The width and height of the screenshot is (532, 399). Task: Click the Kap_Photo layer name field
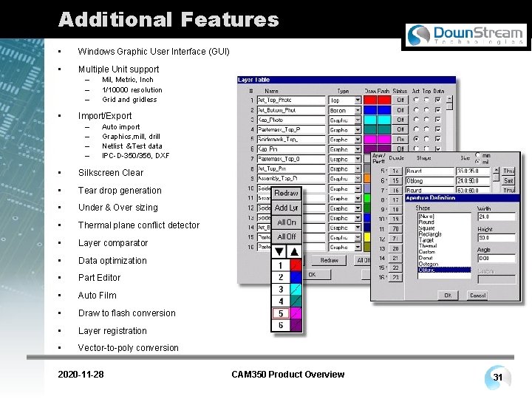(291, 120)
